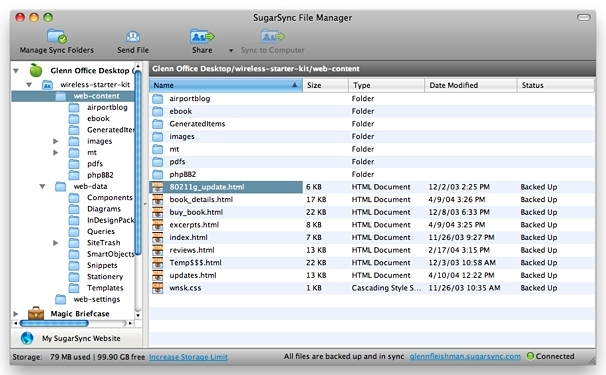Open Manage Sync Folders toolbar icon
Screen dimensions: 606x375
[x=56, y=36]
